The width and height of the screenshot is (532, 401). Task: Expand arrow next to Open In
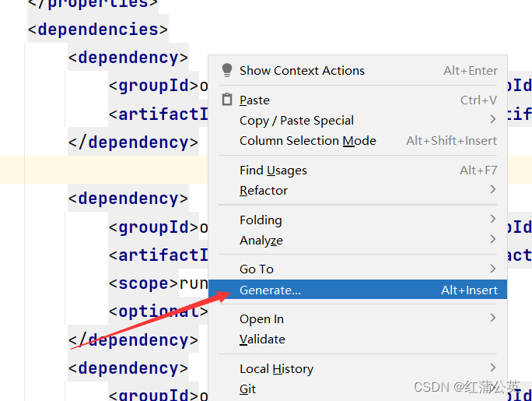[x=493, y=318]
